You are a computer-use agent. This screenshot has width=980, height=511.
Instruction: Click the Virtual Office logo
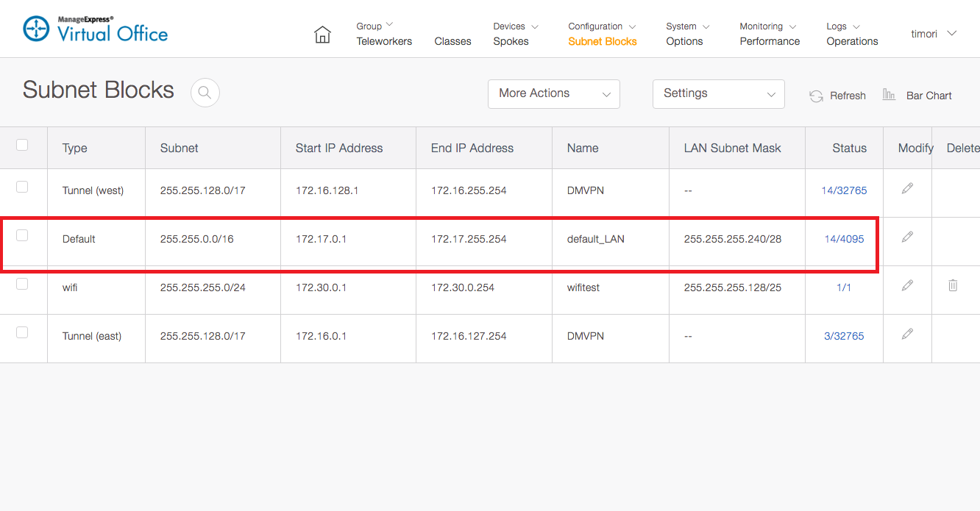tap(96, 29)
